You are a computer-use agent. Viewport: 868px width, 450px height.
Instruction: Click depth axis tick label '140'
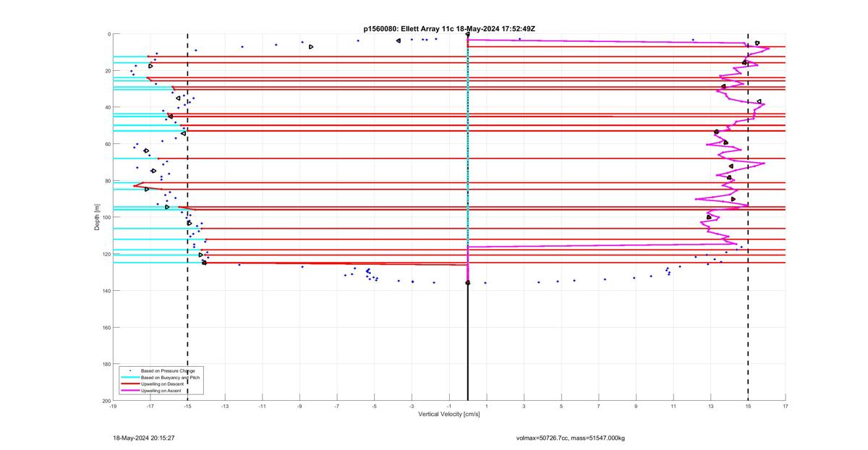pos(106,291)
